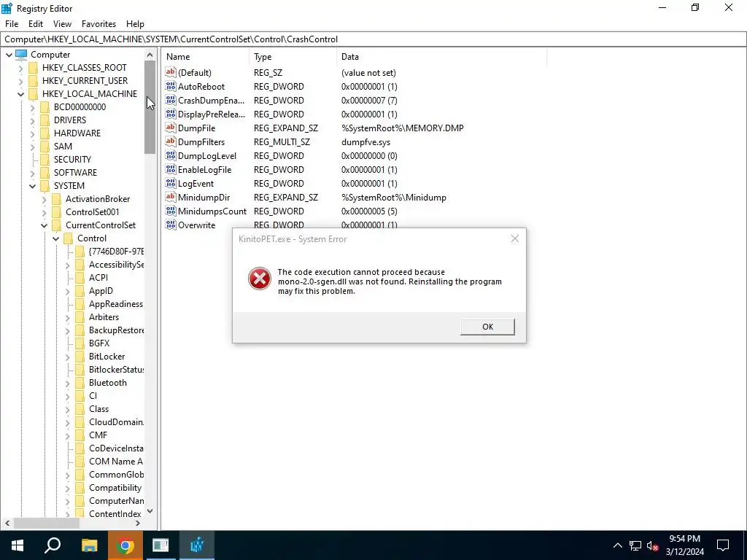Show hidden tray icons chevron
Image resolution: width=747 pixels, height=560 pixels.
617,545
